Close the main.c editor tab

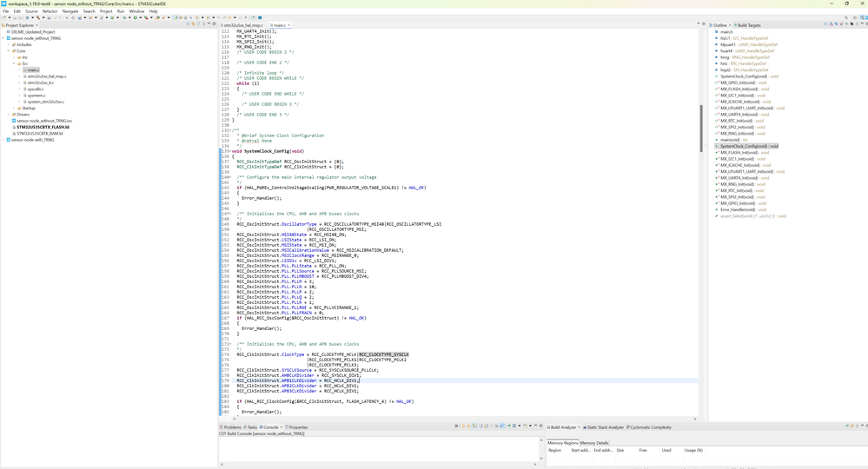pos(288,25)
